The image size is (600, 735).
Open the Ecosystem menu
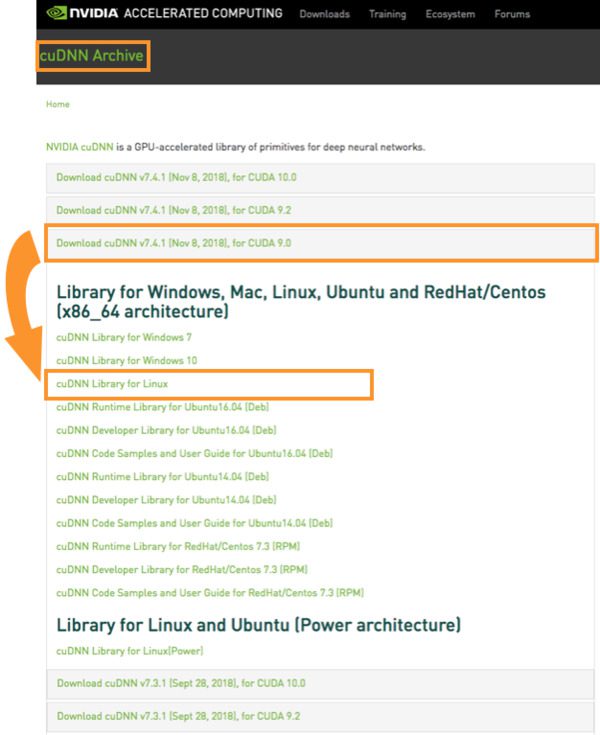[x=450, y=14]
